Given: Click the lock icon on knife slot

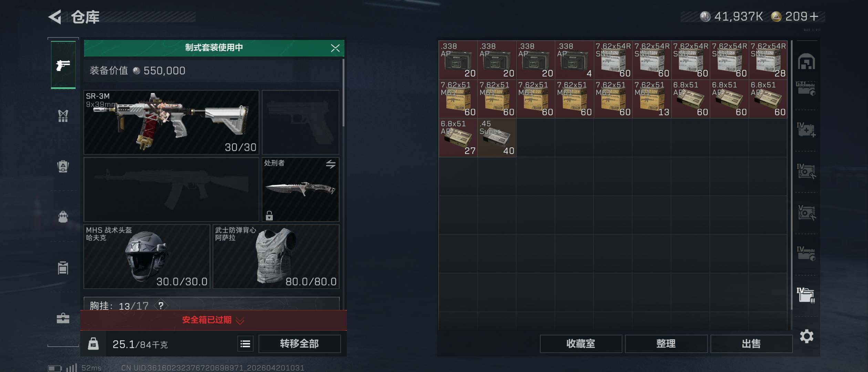Looking at the screenshot, I should [x=269, y=216].
